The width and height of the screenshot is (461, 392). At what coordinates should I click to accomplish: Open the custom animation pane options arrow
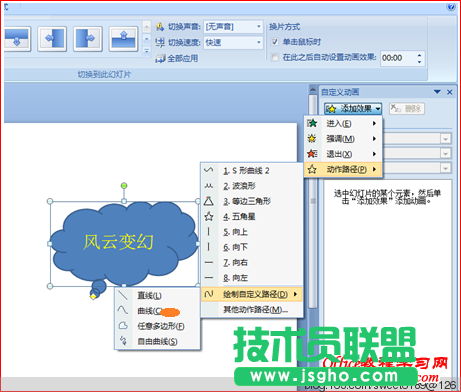pos(437,92)
